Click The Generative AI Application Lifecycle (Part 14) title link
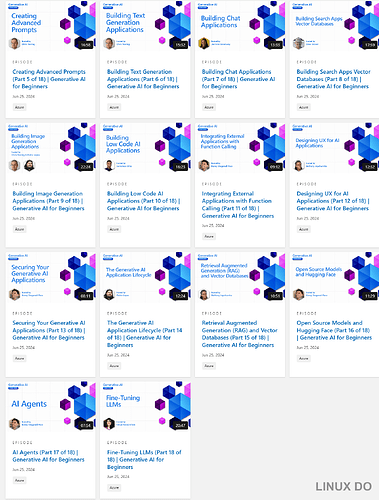 point(144,334)
